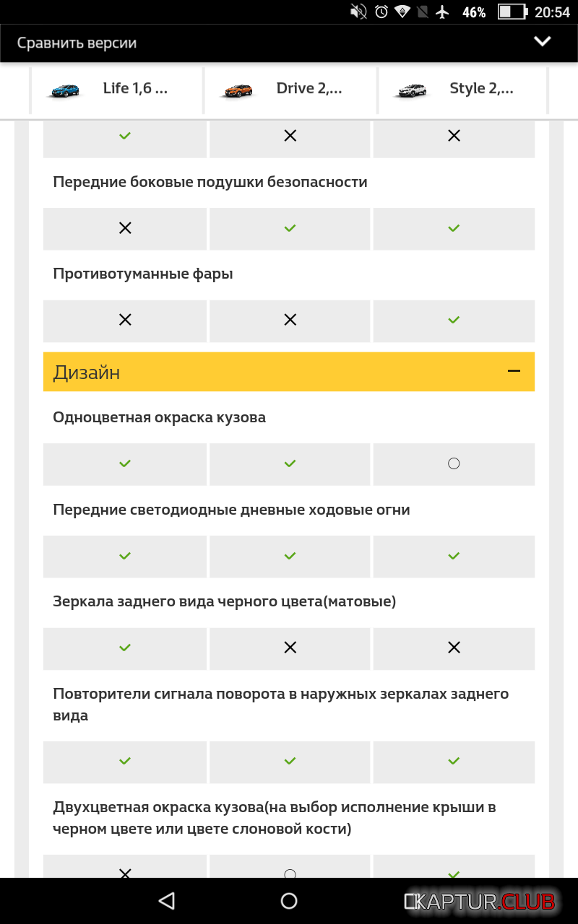Select the Drive 2,... version tab
578x924 pixels.
(x=309, y=89)
